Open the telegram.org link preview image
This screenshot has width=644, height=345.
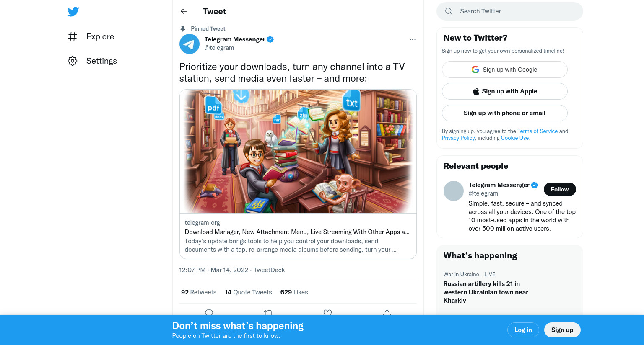(x=298, y=151)
